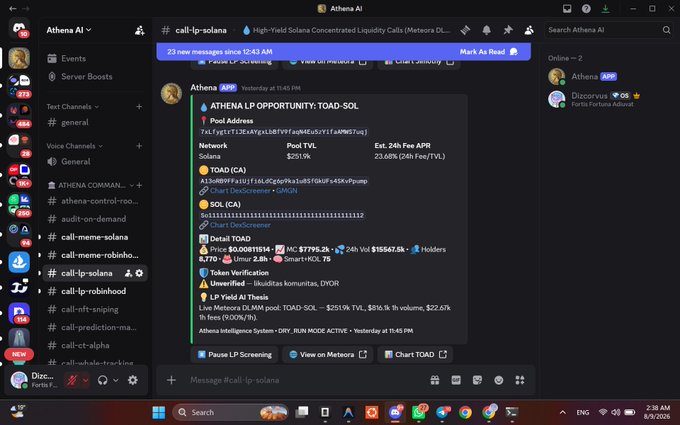The width and height of the screenshot is (680, 425).
Task: Click search magnifier icon in Search Athena AI
Action: click(x=666, y=30)
